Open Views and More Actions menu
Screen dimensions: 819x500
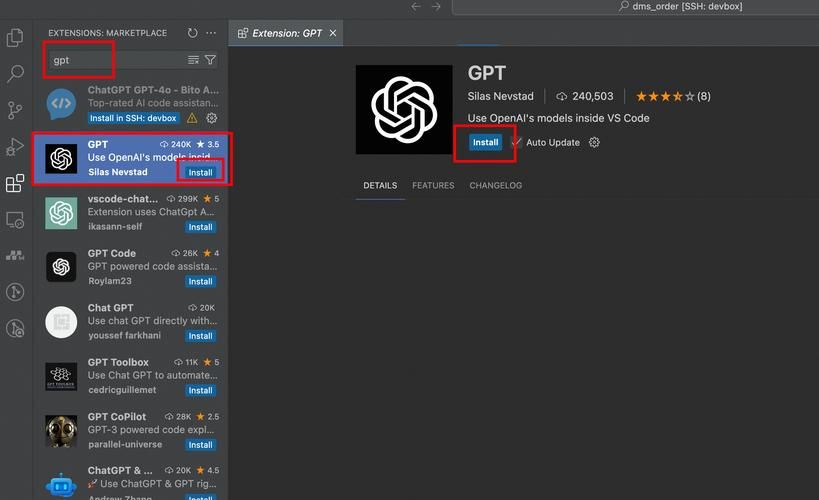[x=211, y=33]
